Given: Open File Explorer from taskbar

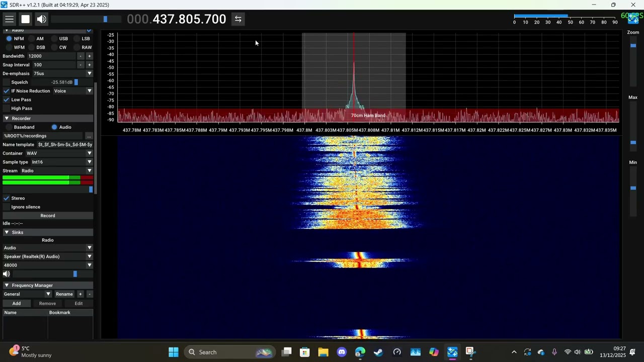Looking at the screenshot, I should 323,352.
